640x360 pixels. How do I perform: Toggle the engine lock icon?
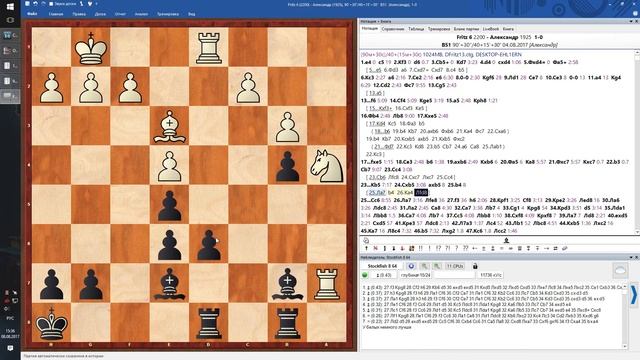pyautogui.click(x=475, y=266)
